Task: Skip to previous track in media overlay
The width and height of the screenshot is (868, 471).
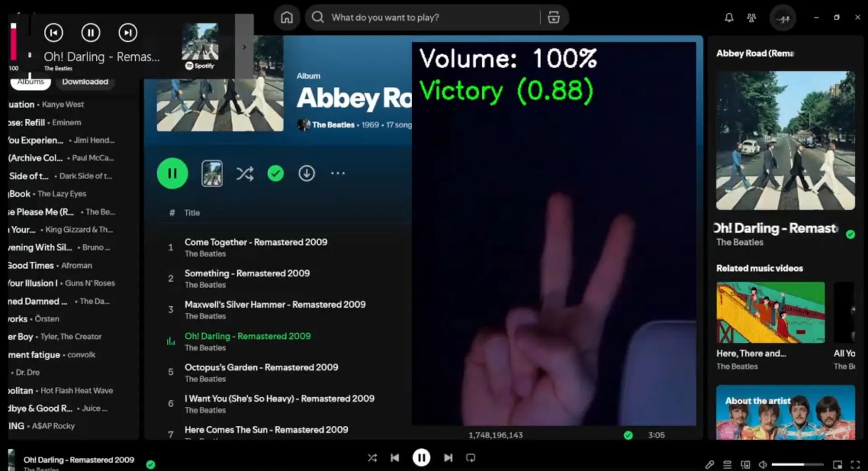Action: click(x=54, y=33)
